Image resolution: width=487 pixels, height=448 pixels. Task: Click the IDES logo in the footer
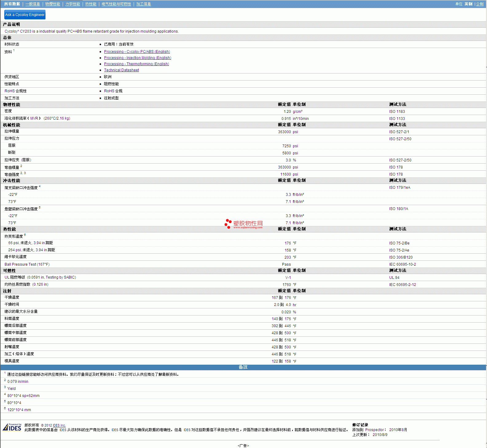(x=12, y=427)
